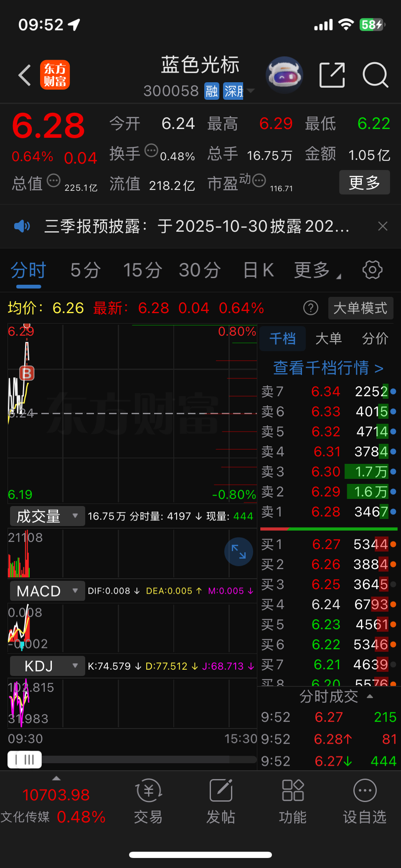Open the 交易 trade icon

pyautogui.click(x=148, y=801)
